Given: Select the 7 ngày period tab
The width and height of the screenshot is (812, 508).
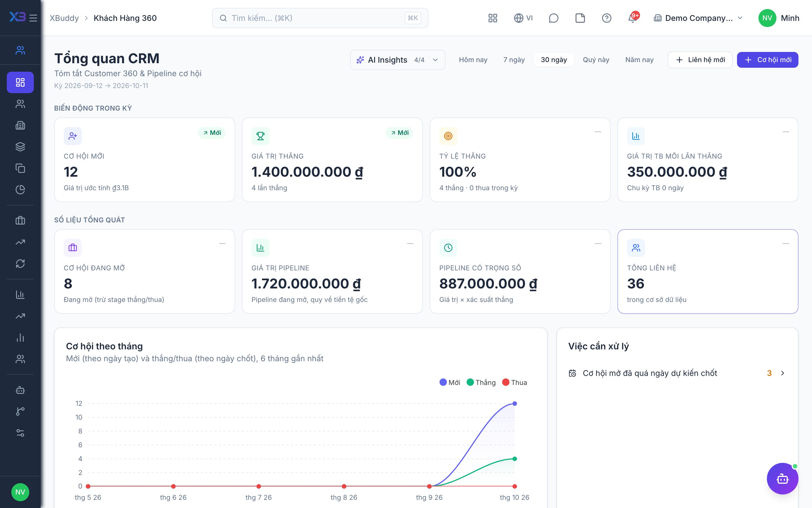Looking at the screenshot, I should 514,60.
